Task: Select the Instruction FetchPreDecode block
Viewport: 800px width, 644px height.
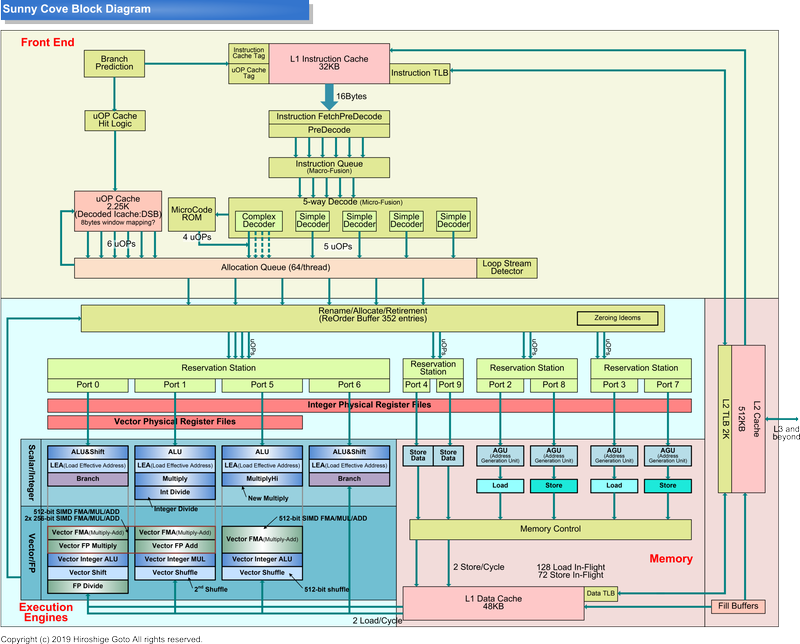Action: 329,116
